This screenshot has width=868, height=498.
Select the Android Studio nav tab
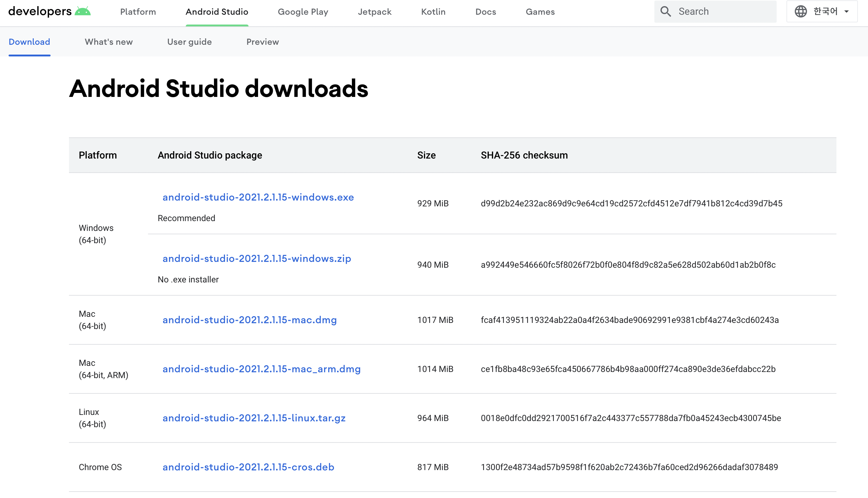(x=217, y=12)
